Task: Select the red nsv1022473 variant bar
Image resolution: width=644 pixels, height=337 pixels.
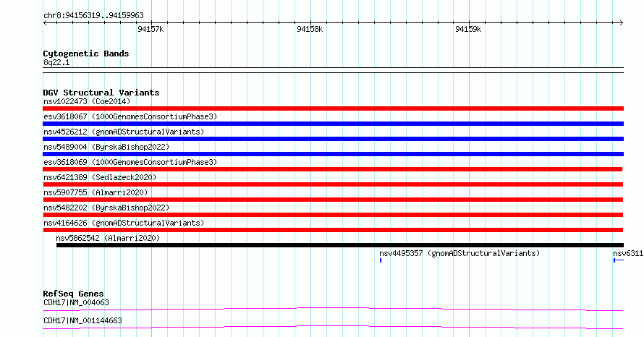Action: point(333,108)
